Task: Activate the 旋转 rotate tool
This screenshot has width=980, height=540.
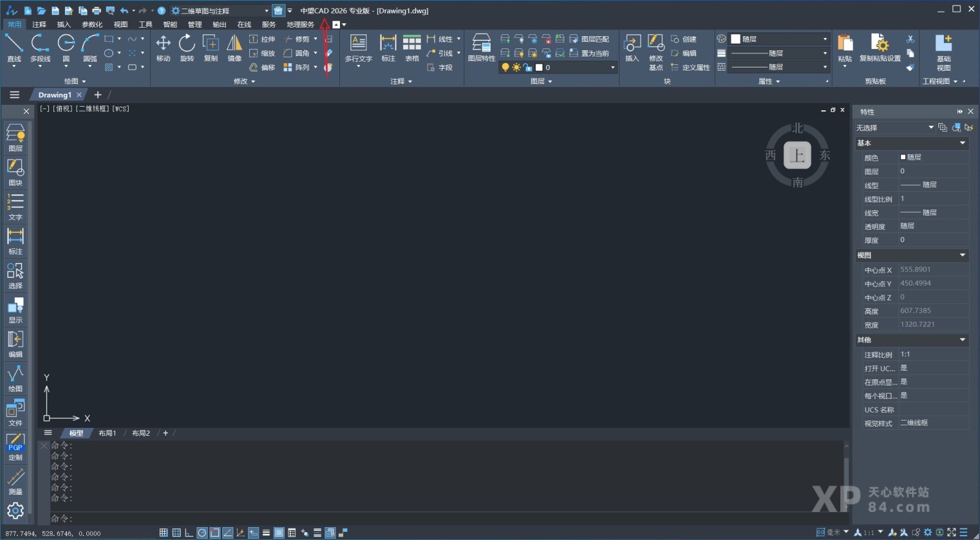Action: (187, 48)
